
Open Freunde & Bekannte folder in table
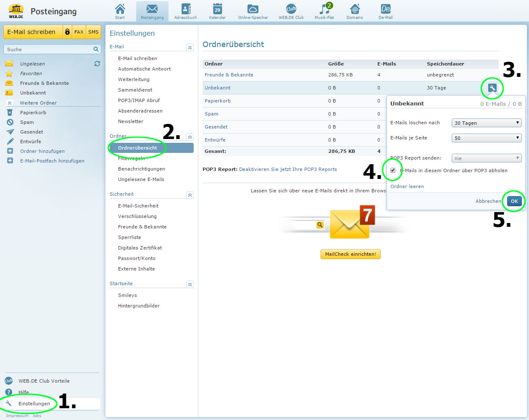229,75
